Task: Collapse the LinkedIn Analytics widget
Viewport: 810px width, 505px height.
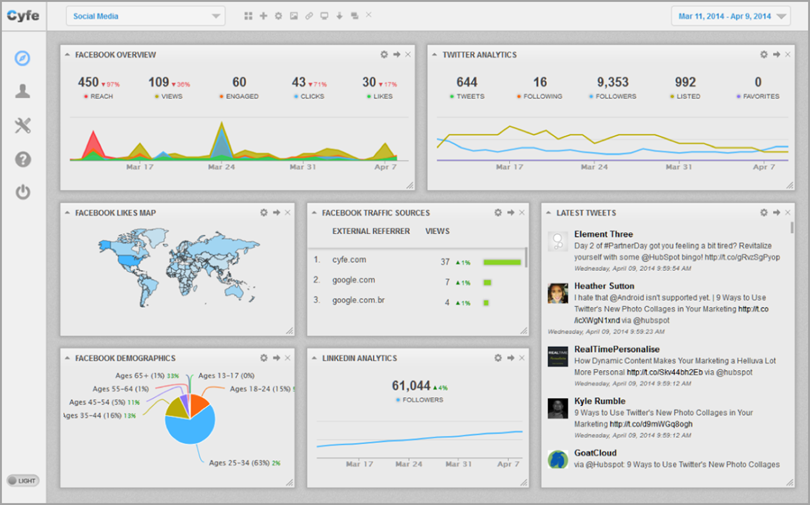Action: click(x=314, y=358)
